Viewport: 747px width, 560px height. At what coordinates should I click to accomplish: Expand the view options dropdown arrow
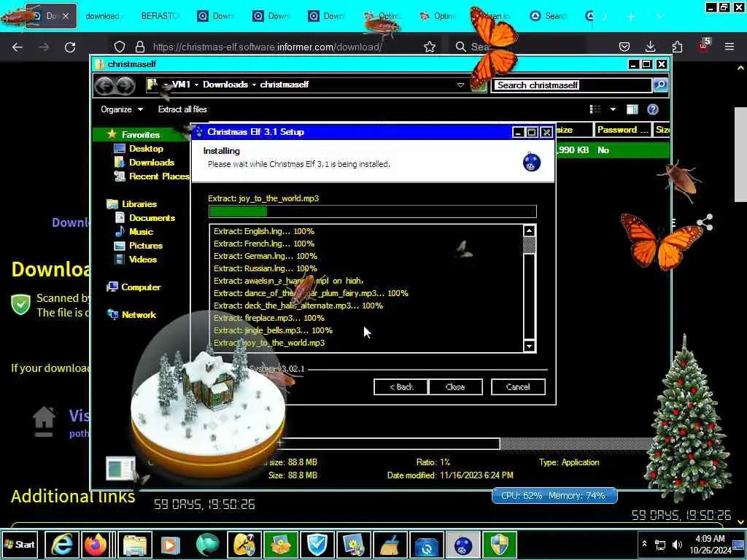(613, 109)
